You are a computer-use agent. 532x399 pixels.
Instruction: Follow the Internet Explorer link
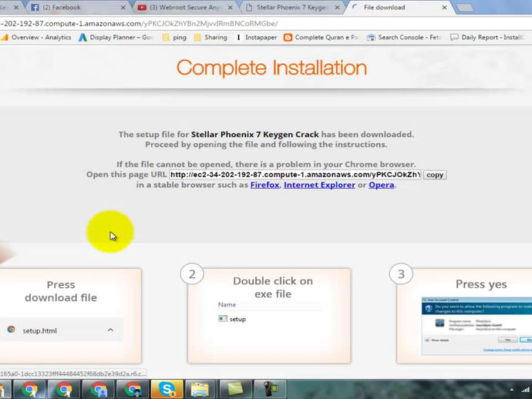(x=319, y=185)
